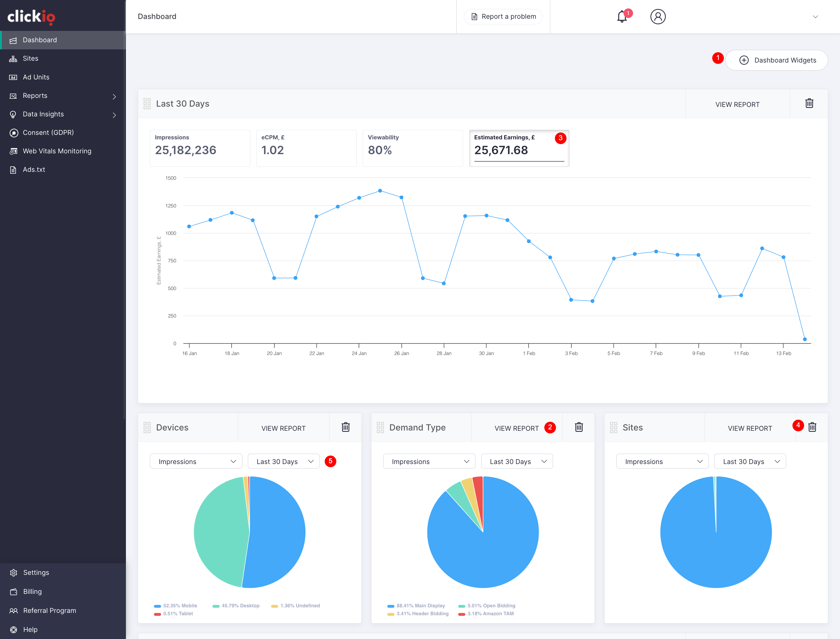Select the Impressions metric card
Viewport: 840px width, 639px height.
click(x=200, y=148)
